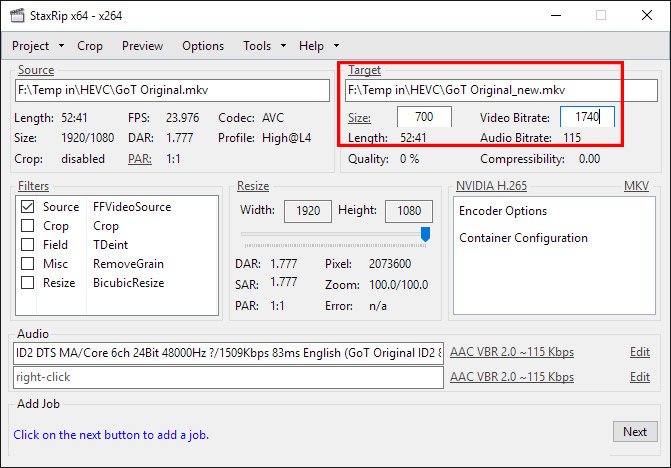Open the first AAC VBR 2.0 audio profile

512,352
